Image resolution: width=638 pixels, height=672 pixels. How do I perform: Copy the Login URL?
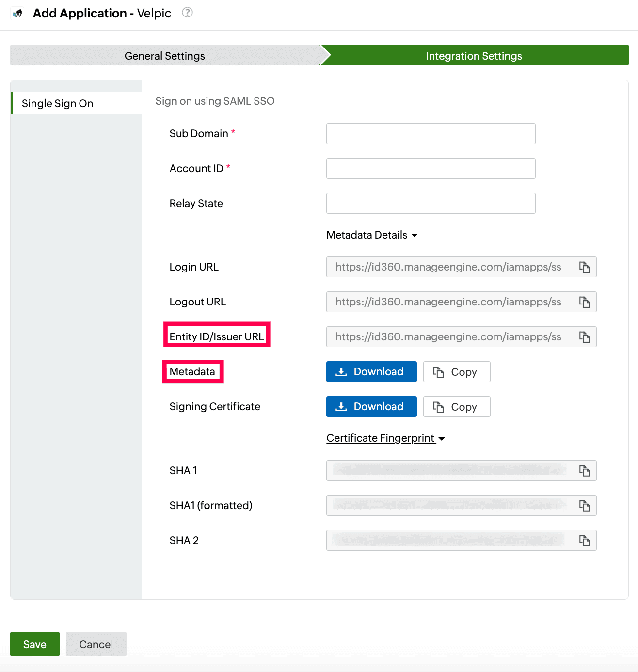click(x=585, y=267)
